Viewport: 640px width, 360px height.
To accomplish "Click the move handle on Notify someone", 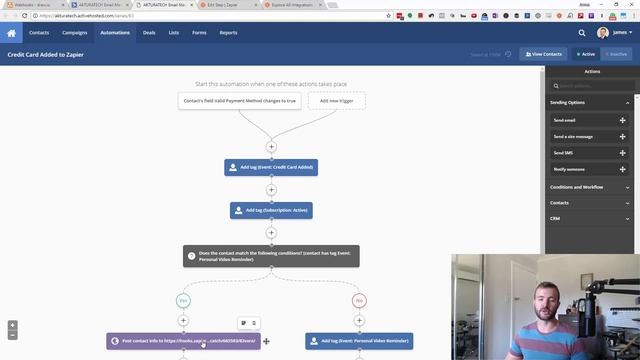I will 622,169.
